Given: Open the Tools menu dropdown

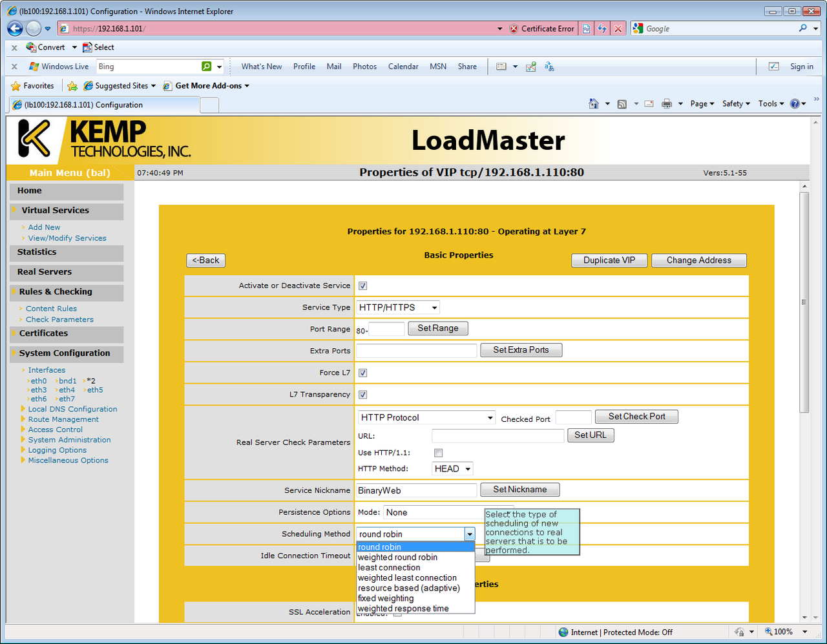Looking at the screenshot, I should (771, 104).
